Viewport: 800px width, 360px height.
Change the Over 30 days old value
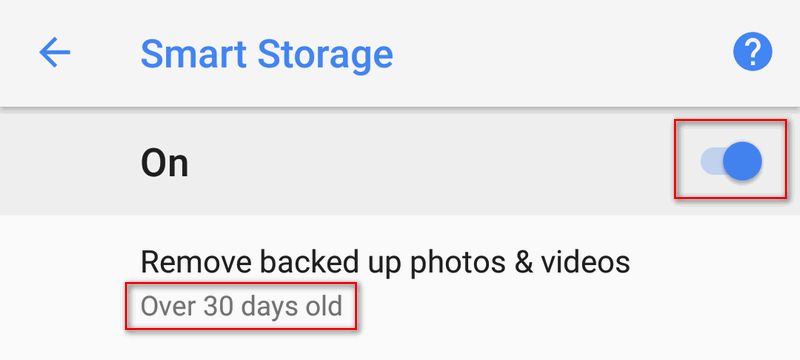click(241, 307)
